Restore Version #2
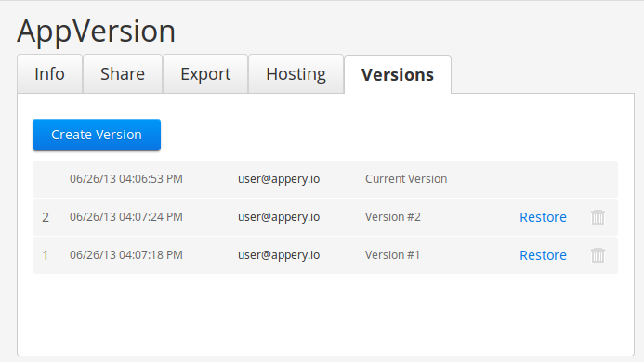Image resolution: width=644 pixels, height=362 pixels. coord(543,217)
